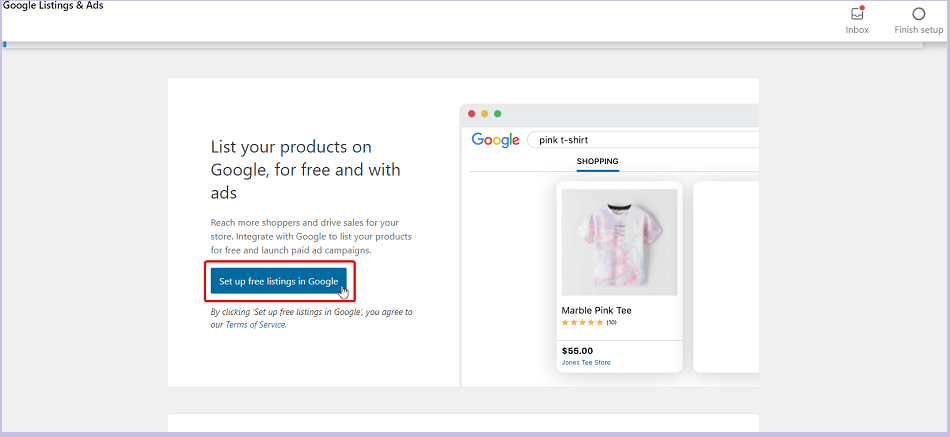950x437 pixels.
Task: Click the Finish setup text label
Action: 918,30
